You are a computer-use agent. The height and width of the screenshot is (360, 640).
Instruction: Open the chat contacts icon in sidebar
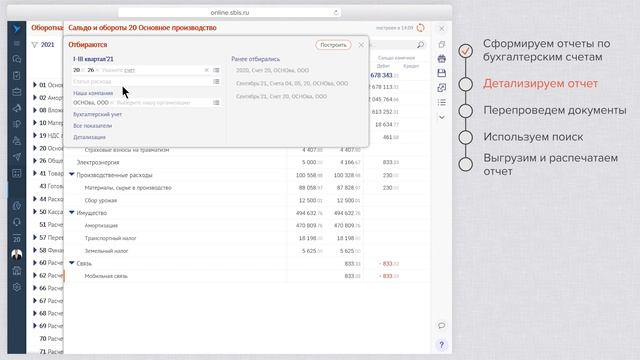[x=17, y=59]
